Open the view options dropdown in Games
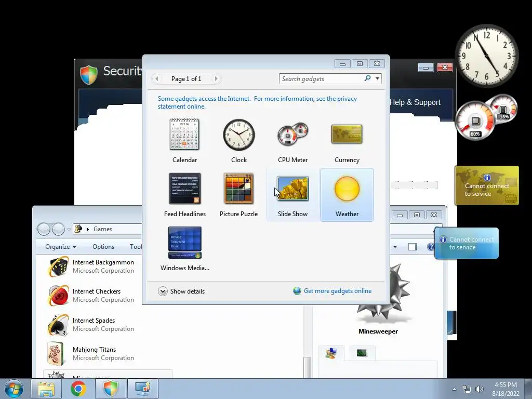The image size is (532, 399). pos(395,247)
